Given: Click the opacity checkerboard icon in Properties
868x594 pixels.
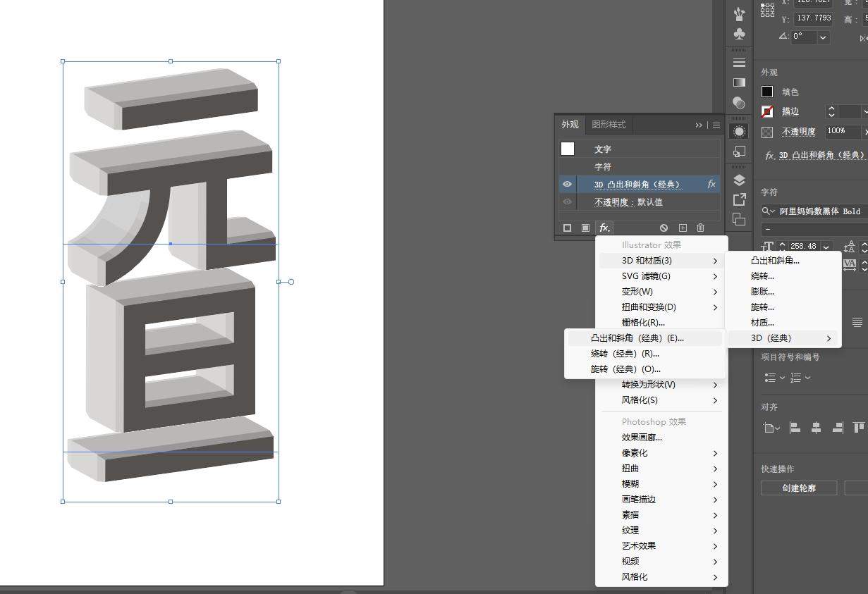Looking at the screenshot, I should [x=767, y=132].
